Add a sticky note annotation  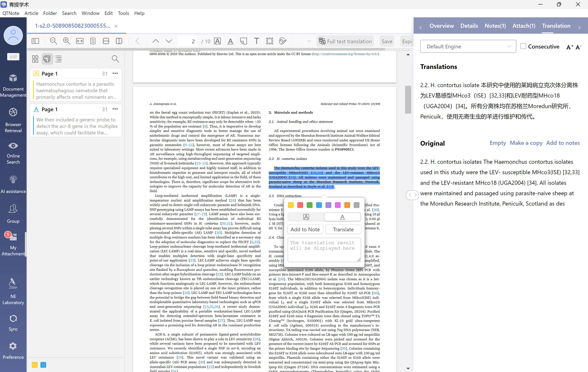coord(243,41)
